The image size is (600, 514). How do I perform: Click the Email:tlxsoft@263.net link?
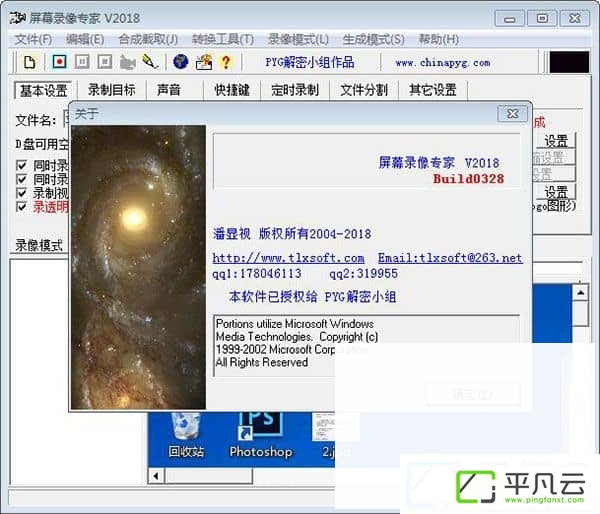tap(450, 258)
